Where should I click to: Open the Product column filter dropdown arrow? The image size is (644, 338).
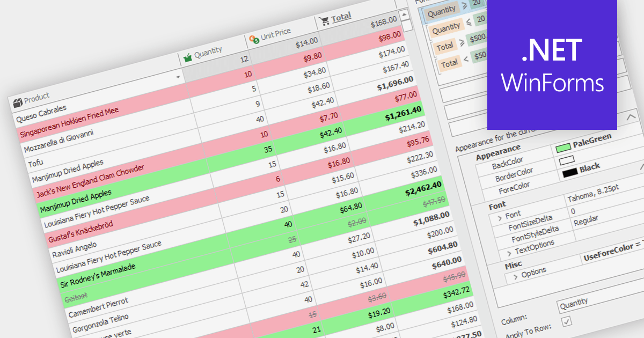pos(177,77)
